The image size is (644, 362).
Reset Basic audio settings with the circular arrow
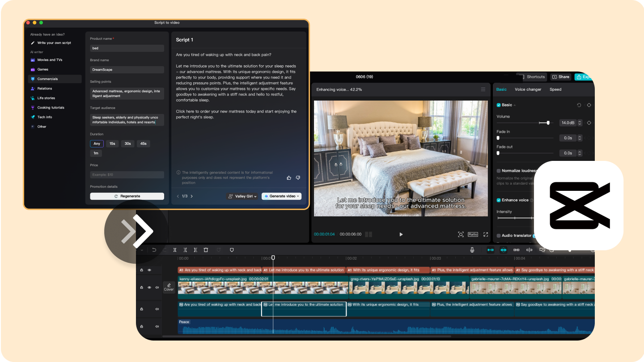[579, 105]
